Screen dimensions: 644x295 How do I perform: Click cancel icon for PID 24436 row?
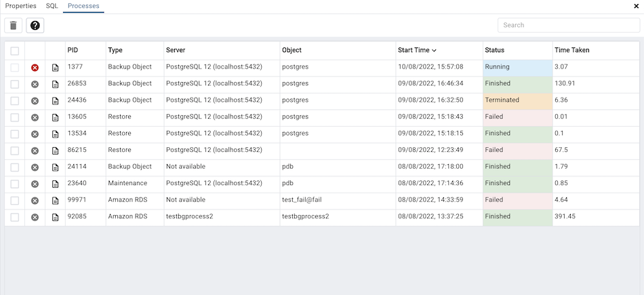coord(35,100)
